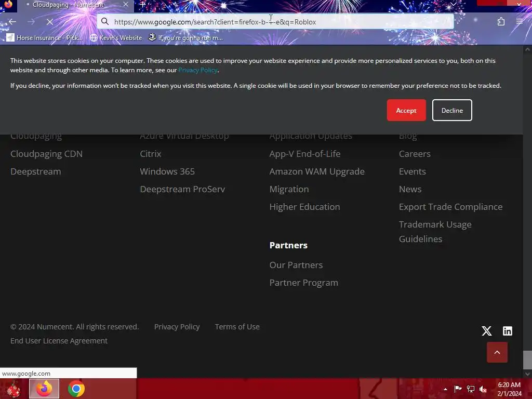
Task: Open the News link
Action: pos(410,189)
